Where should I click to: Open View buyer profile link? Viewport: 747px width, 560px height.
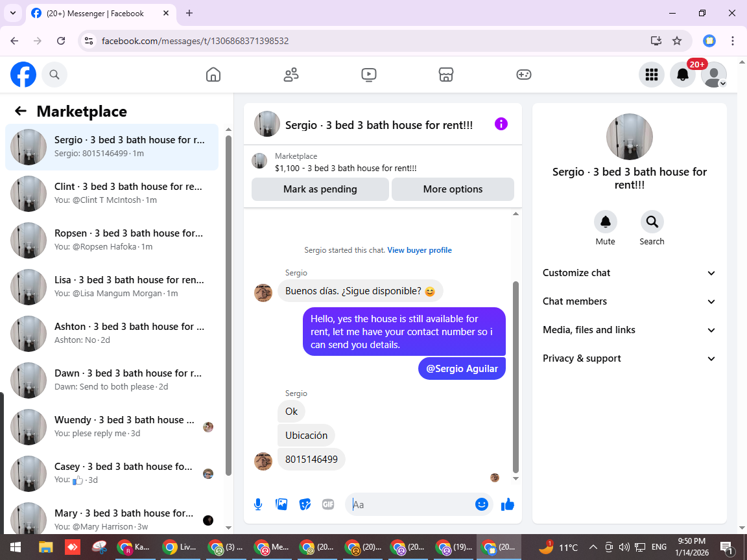[420, 250]
